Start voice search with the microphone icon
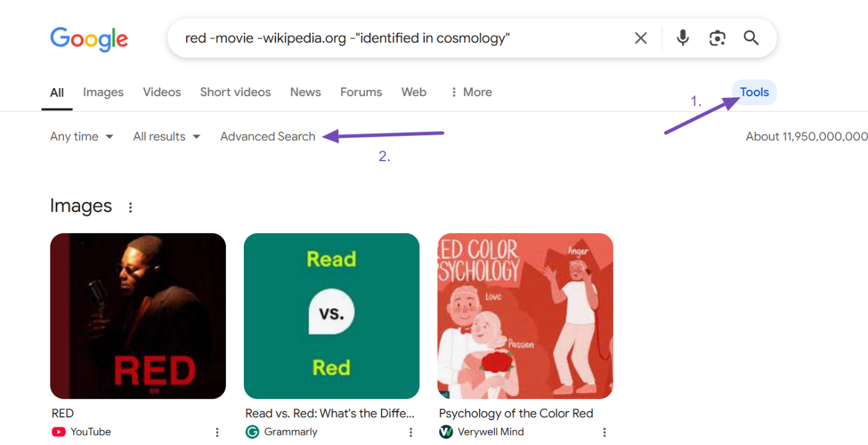The image size is (868, 445). pyautogui.click(x=682, y=38)
